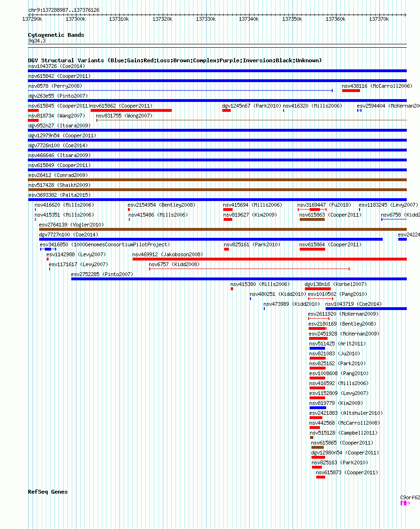
Task: Click esv2764139 (Vogler2010) label
Action: (x=71, y=225)
